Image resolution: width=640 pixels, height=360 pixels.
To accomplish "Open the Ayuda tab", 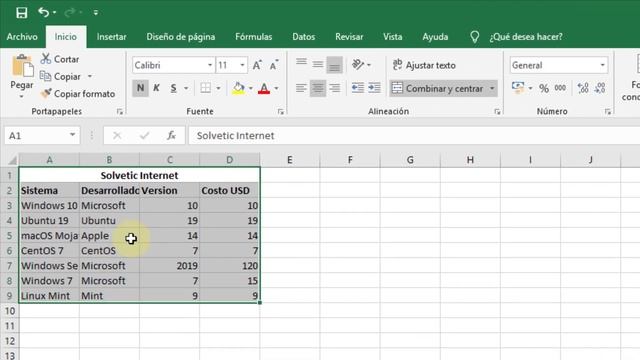I will (x=435, y=37).
